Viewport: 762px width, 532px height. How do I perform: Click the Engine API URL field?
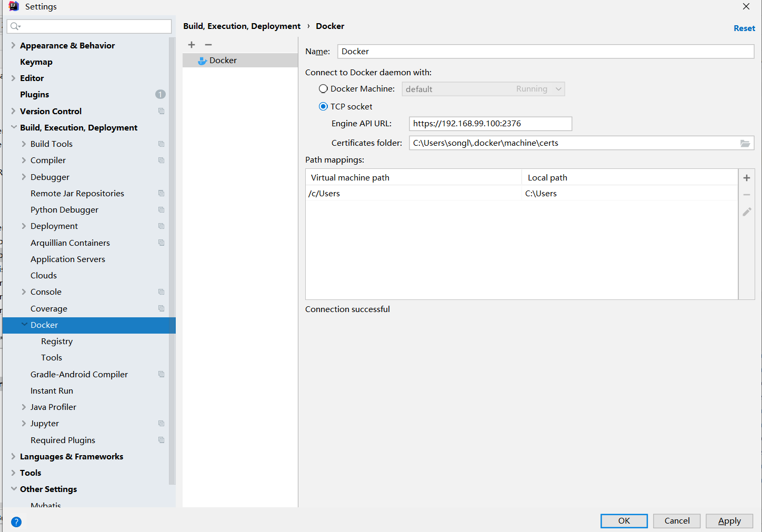pos(490,124)
